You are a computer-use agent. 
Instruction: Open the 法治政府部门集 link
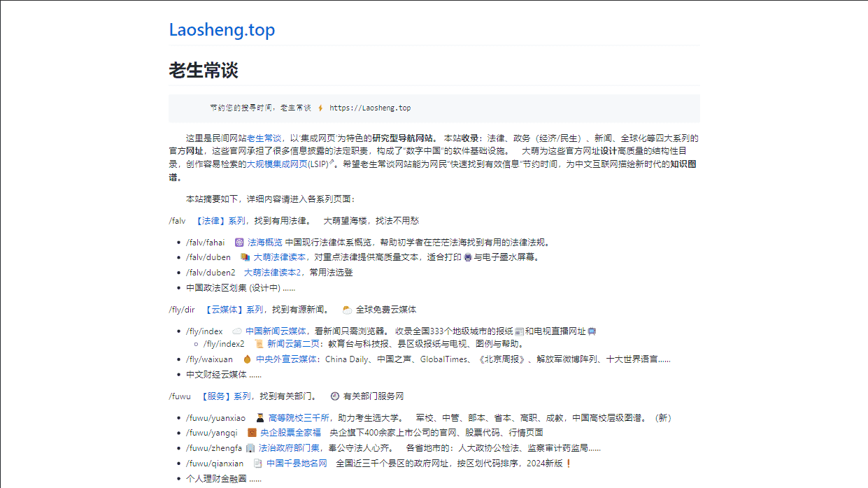[x=289, y=448]
